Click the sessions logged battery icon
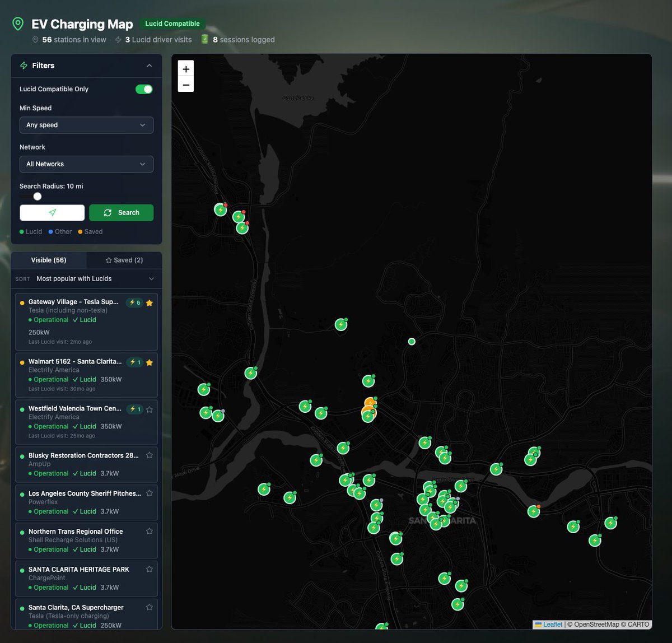This screenshot has height=643, width=672. coord(205,39)
